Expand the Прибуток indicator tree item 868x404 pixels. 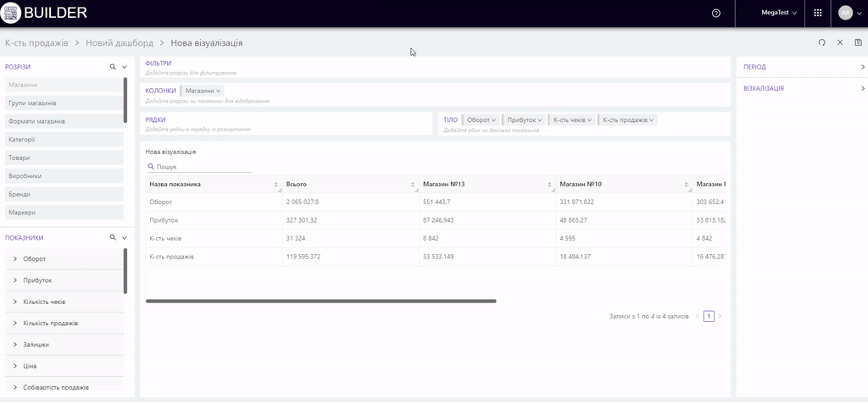point(15,280)
